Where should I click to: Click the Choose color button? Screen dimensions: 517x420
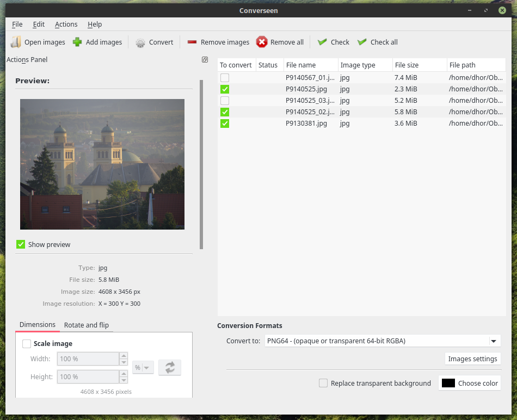(x=470, y=383)
